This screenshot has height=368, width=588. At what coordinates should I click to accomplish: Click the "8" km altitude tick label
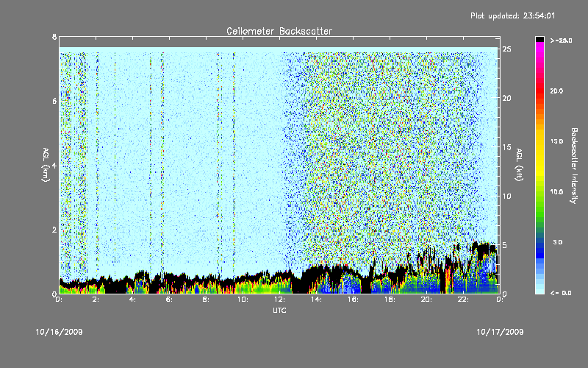pos(54,37)
